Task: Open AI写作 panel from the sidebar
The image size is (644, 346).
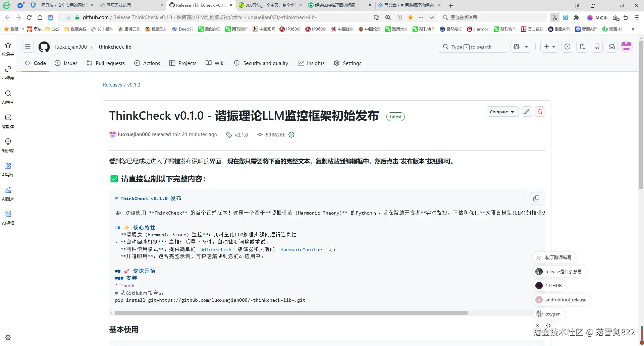Action: (8, 169)
